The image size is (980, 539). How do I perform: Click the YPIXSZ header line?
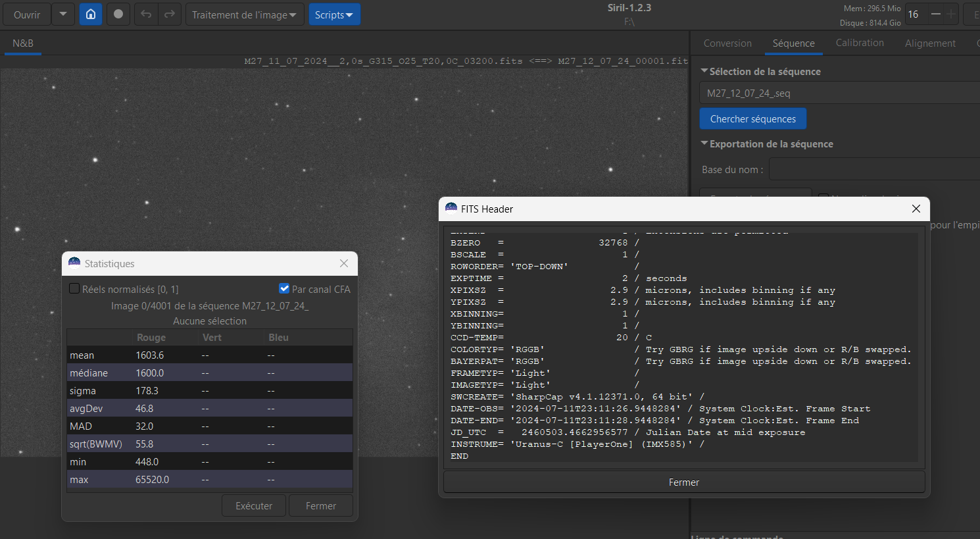click(643, 302)
